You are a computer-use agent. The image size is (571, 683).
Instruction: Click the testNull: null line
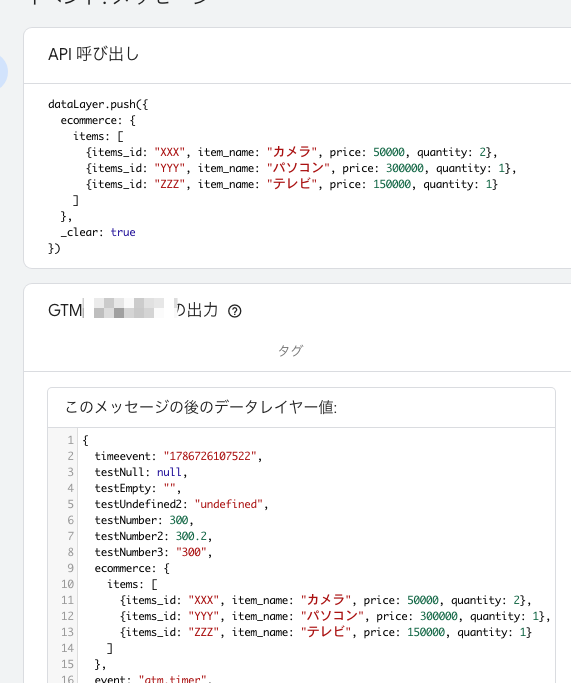point(141,472)
